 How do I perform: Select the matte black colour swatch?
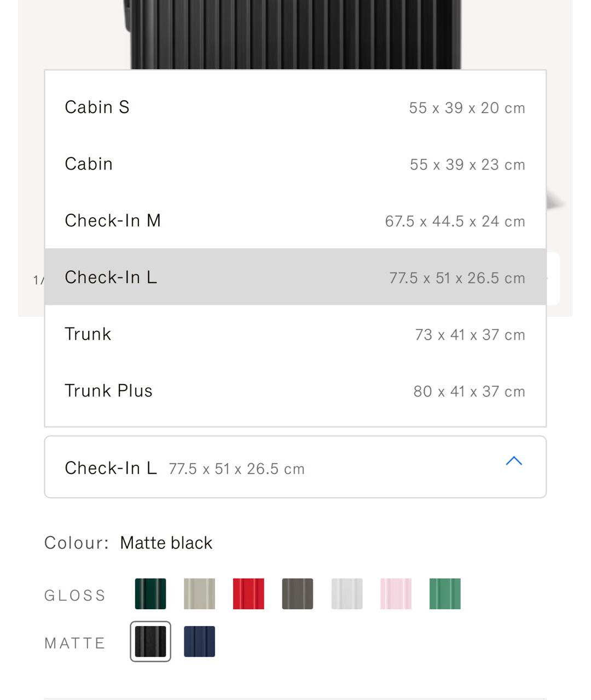[150, 641]
